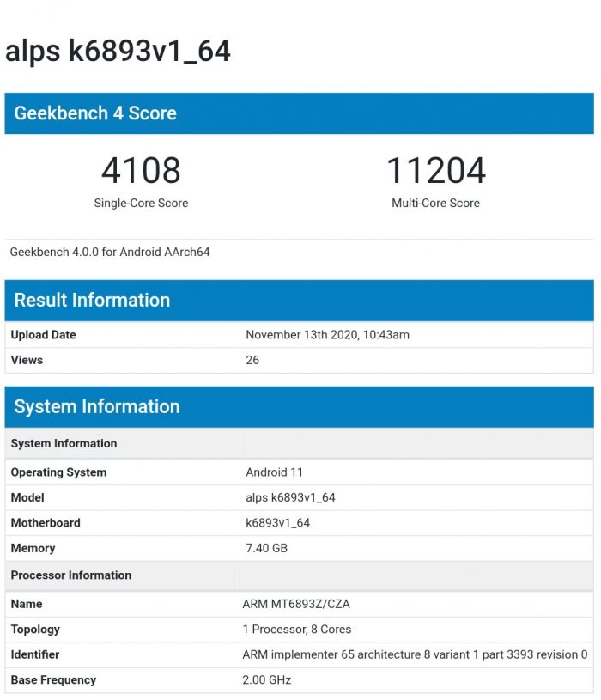Click the Processor Information subheading
This screenshot has height=700, width=601.
click(x=71, y=575)
